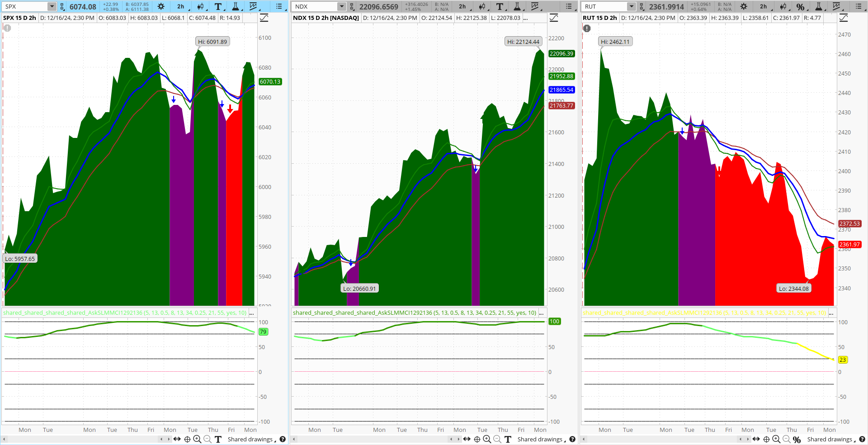The width and height of the screenshot is (868, 445).
Task: Open the list menu on SPX chart toolbar
Action: 280,6
